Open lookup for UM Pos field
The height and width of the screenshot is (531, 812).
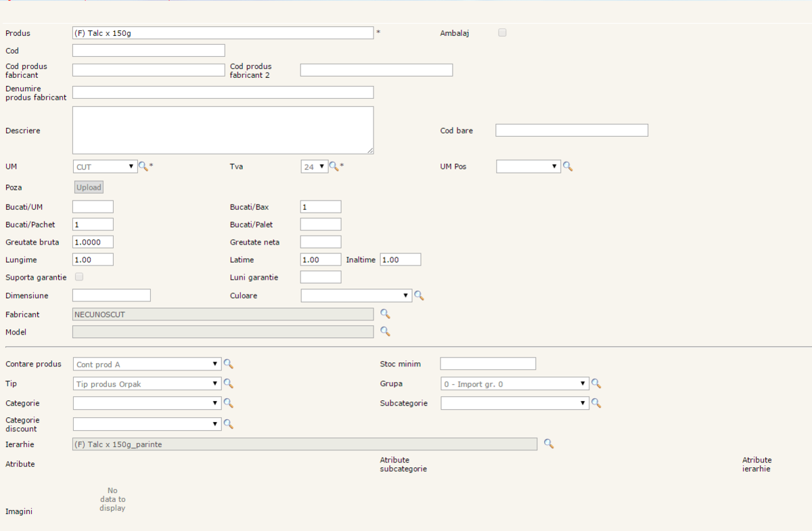pos(568,166)
